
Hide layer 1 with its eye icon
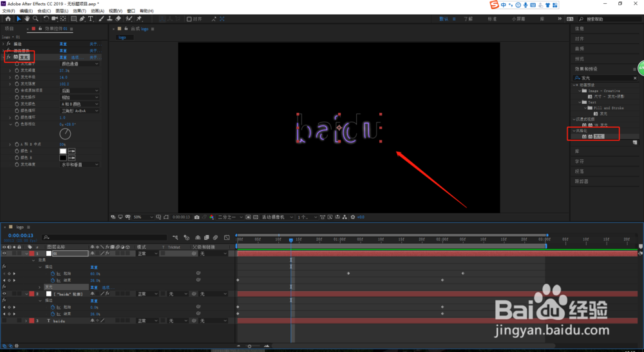tap(4, 254)
